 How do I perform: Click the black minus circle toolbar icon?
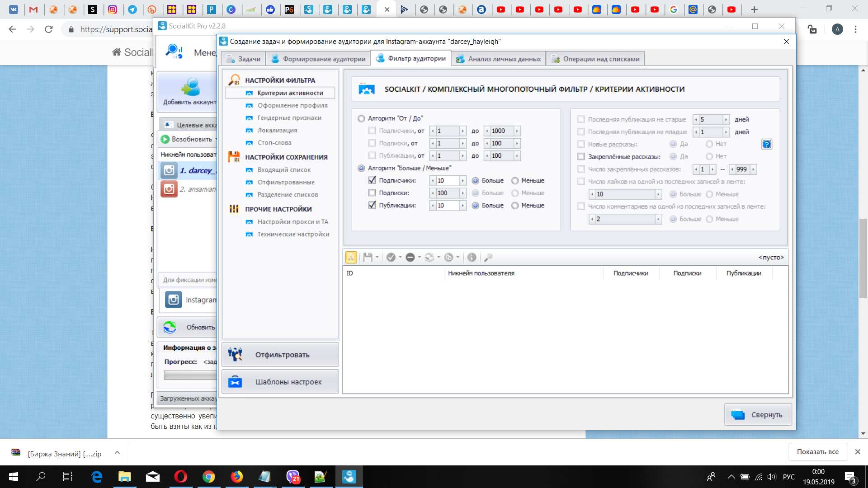[x=410, y=257]
